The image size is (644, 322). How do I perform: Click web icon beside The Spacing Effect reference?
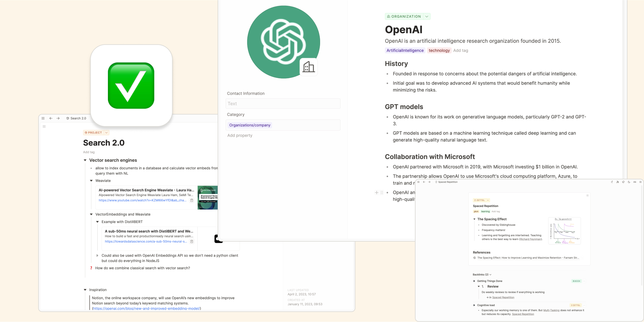(475, 258)
